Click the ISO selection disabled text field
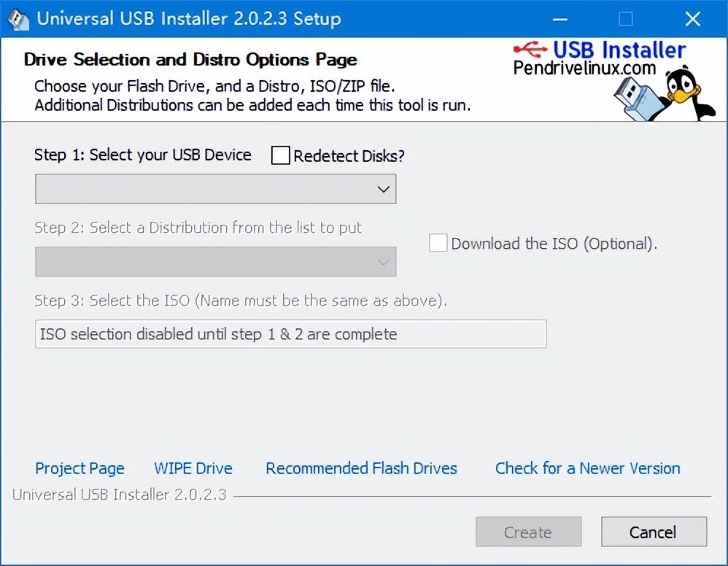728x566 pixels. (x=290, y=334)
